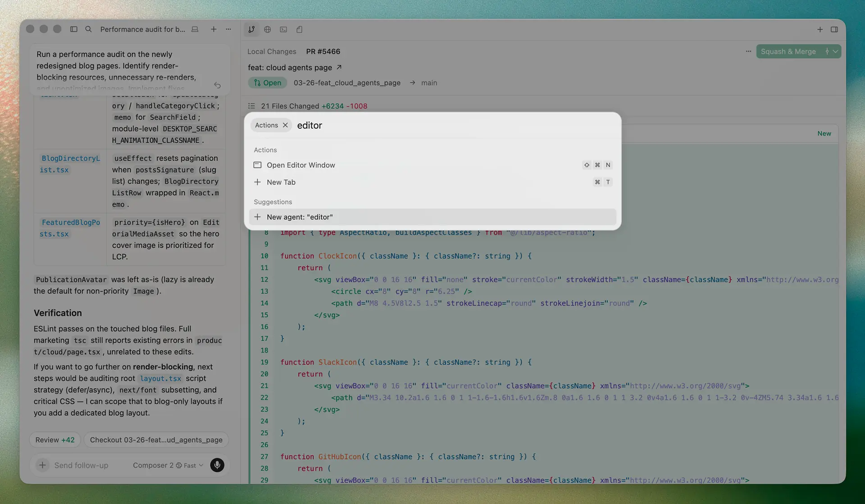Image resolution: width=865 pixels, height=504 pixels.
Task: Toggle the left sidebar panel icon
Action: point(74,29)
